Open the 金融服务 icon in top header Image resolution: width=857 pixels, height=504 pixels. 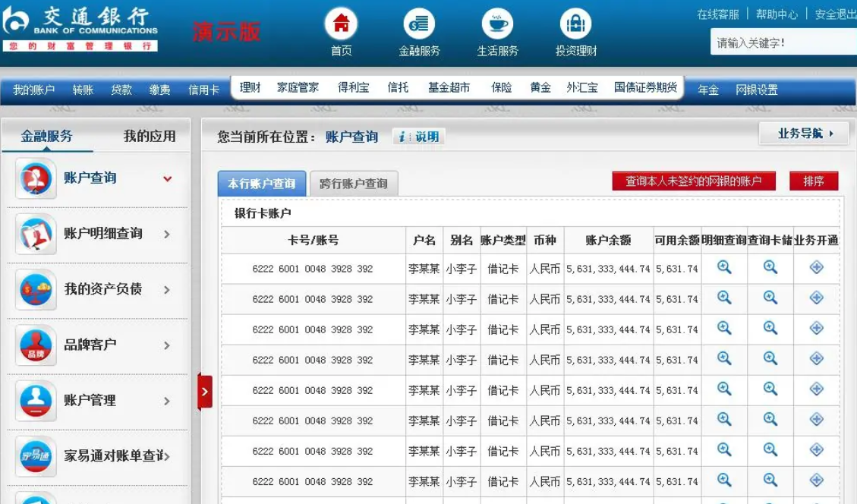tap(419, 24)
